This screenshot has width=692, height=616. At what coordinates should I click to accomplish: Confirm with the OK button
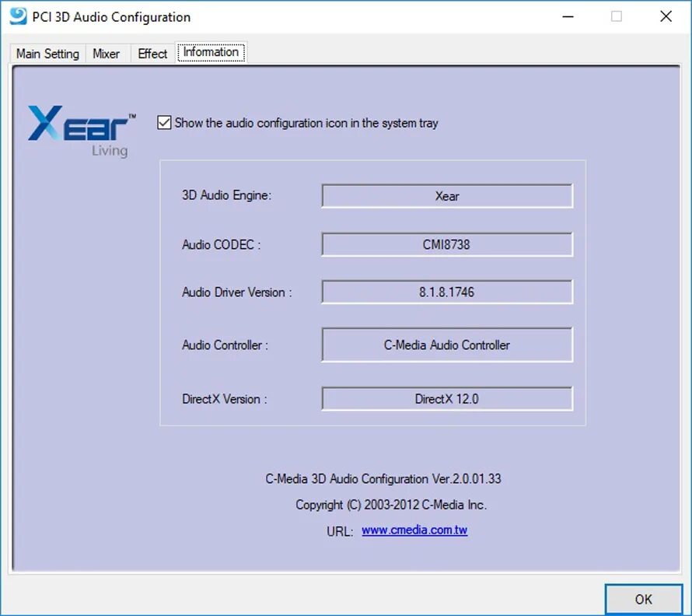(644, 599)
